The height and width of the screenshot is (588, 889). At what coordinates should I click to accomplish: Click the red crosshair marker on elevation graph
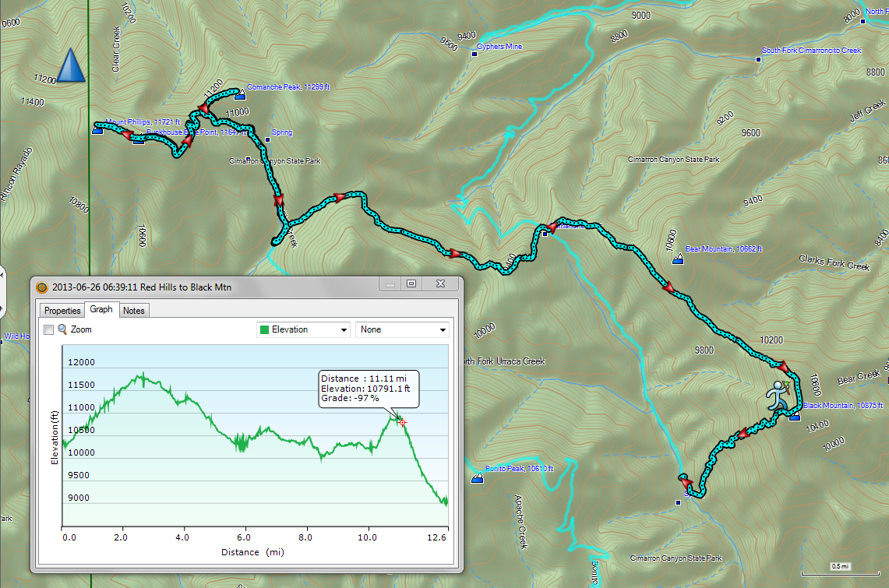point(402,422)
